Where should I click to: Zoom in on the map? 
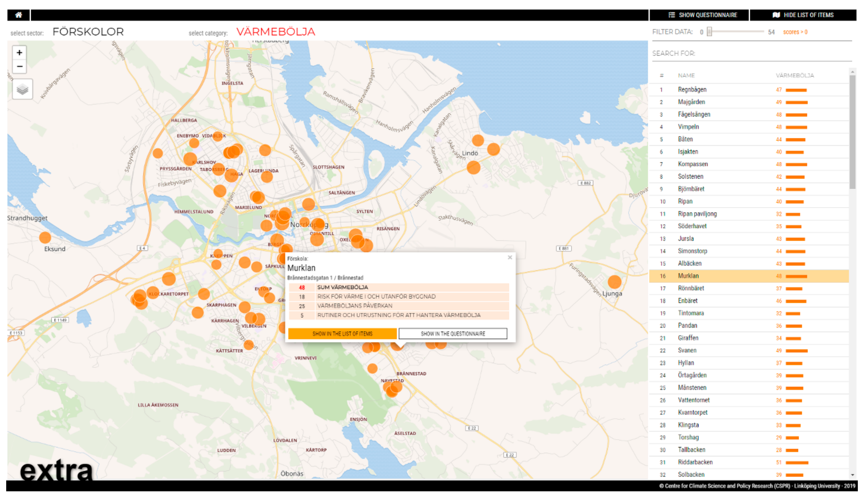(x=20, y=53)
